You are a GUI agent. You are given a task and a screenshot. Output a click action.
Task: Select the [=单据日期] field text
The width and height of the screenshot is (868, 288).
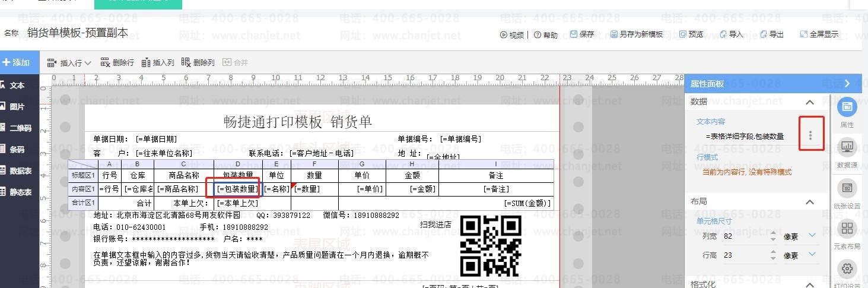coord(157,139)
